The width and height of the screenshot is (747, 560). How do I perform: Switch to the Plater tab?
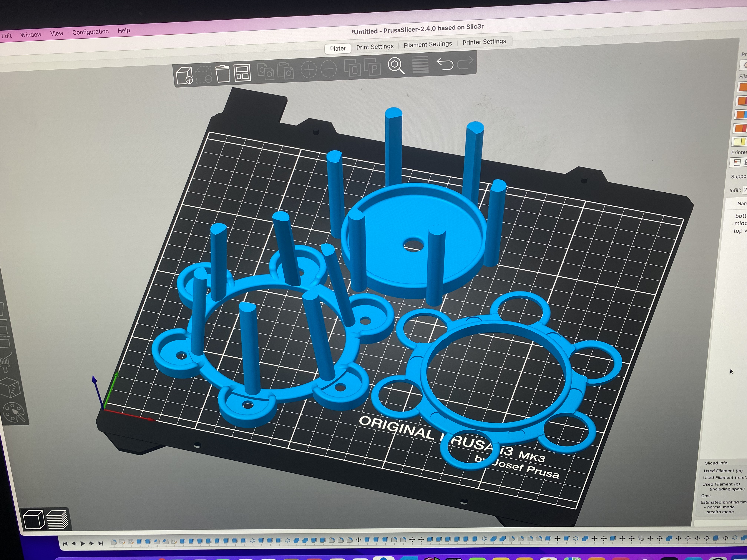(338, 49)
